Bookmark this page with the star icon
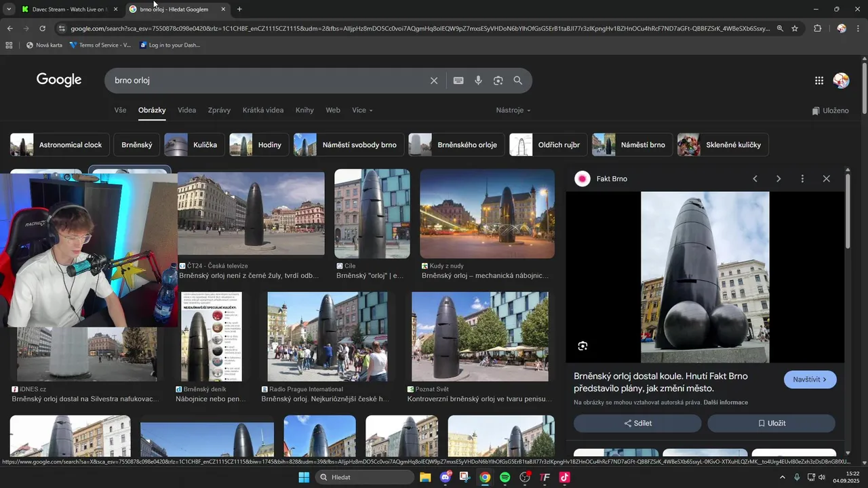This screenshot has width=868, height=488. click(x=795, y=28)
